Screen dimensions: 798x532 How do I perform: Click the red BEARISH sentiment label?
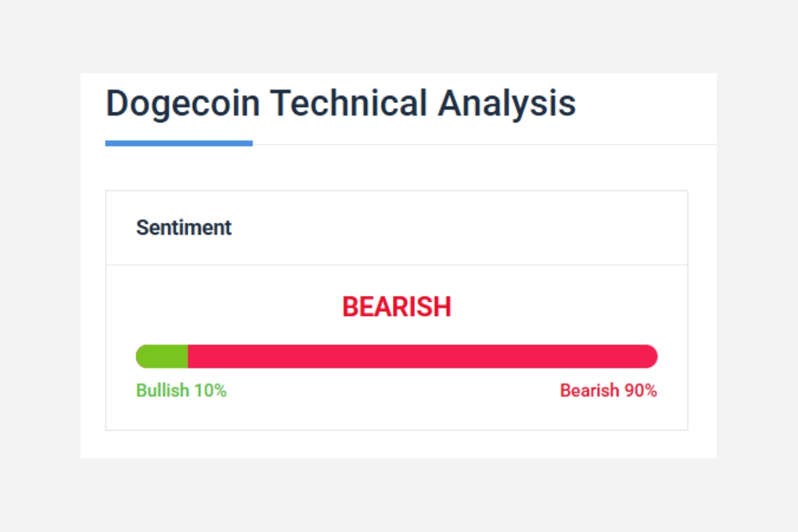tap(396, 307)
